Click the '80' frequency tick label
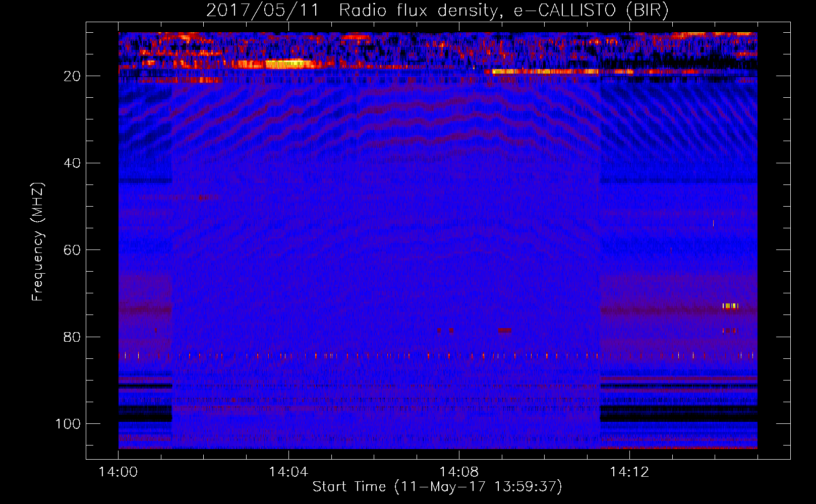816x504 pixels. (73, 337)
